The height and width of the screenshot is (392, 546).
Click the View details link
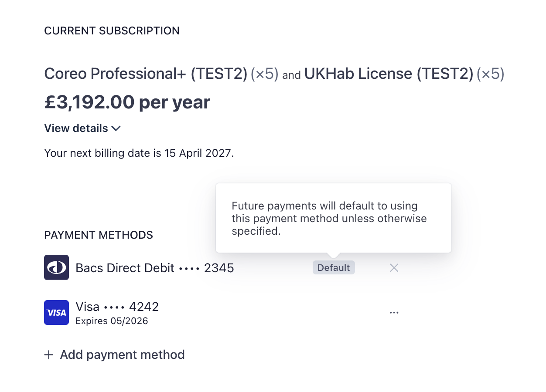76,128
